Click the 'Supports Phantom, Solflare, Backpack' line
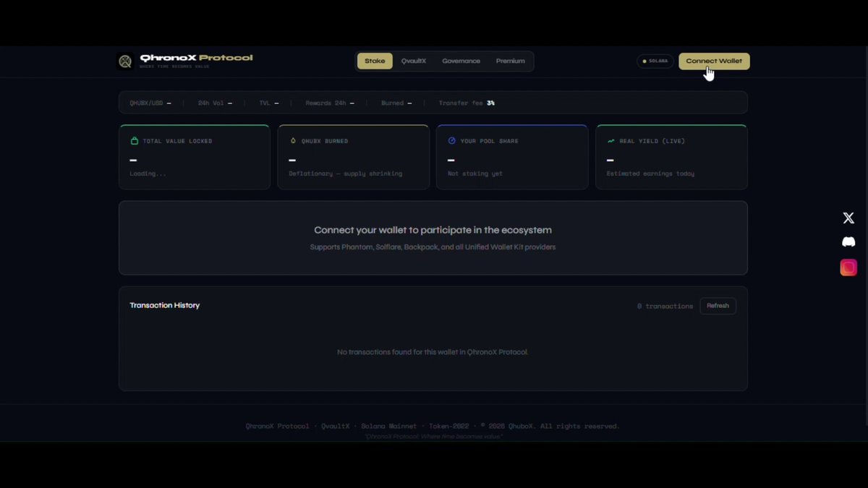Image resolution: width=868 pixels, height=488 pixels. tap(433, 247)
